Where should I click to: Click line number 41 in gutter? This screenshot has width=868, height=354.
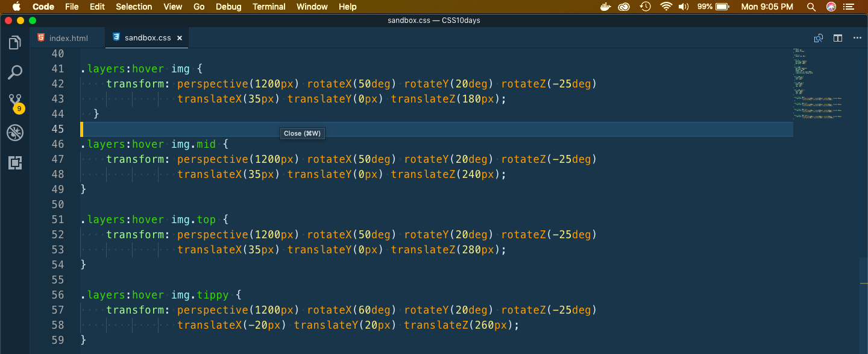pos(58,69)
